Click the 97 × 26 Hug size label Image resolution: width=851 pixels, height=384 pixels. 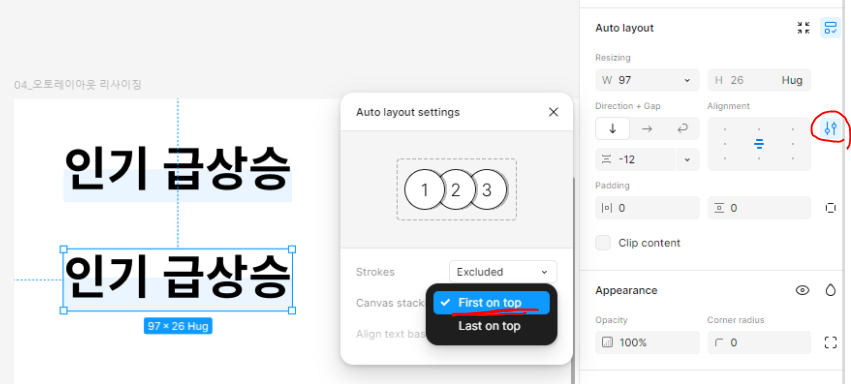[x=178, y=326]
